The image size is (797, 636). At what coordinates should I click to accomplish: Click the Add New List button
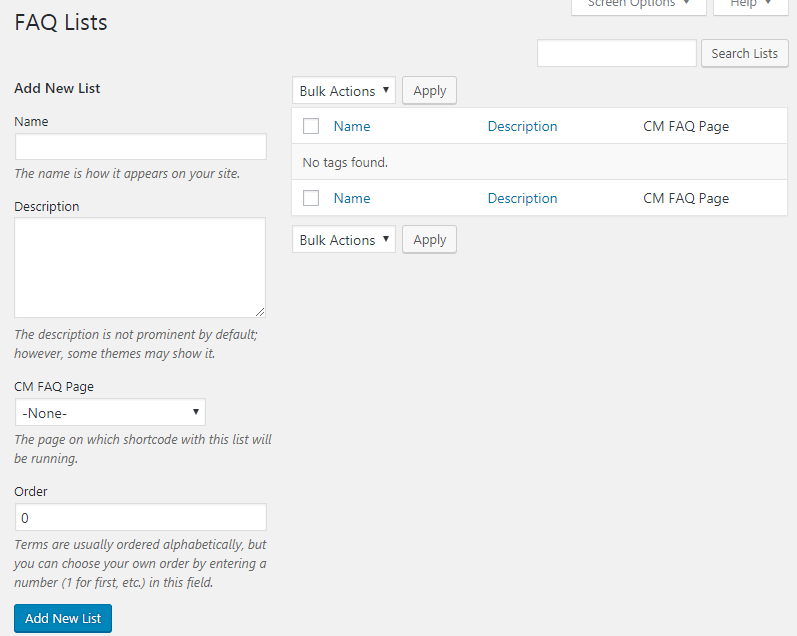(63, 618)
